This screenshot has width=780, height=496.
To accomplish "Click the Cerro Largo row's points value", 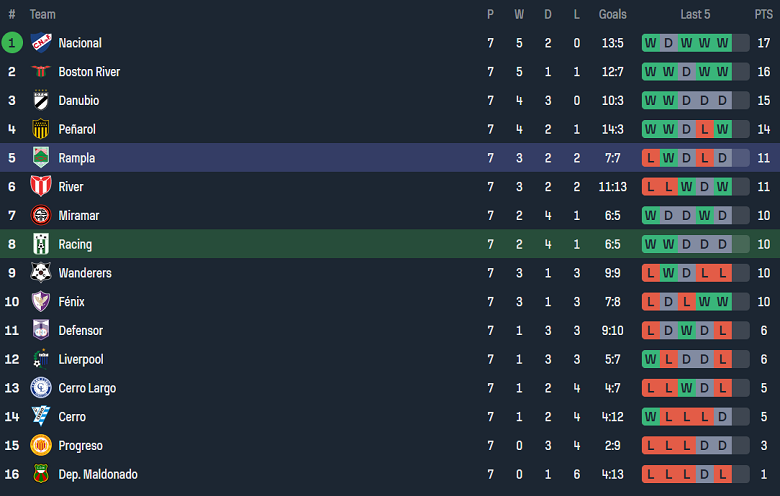I will 764,388.
